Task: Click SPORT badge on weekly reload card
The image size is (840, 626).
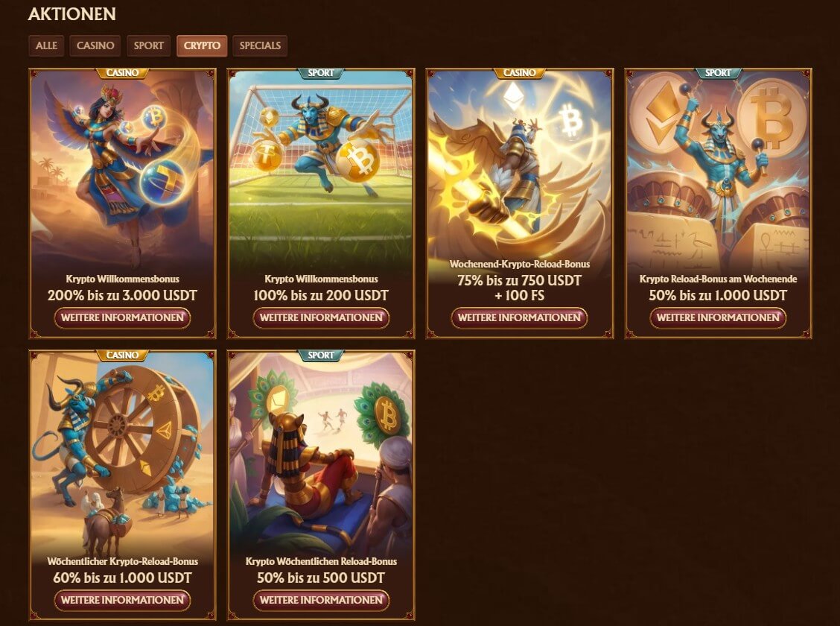Action: (321, 355)
